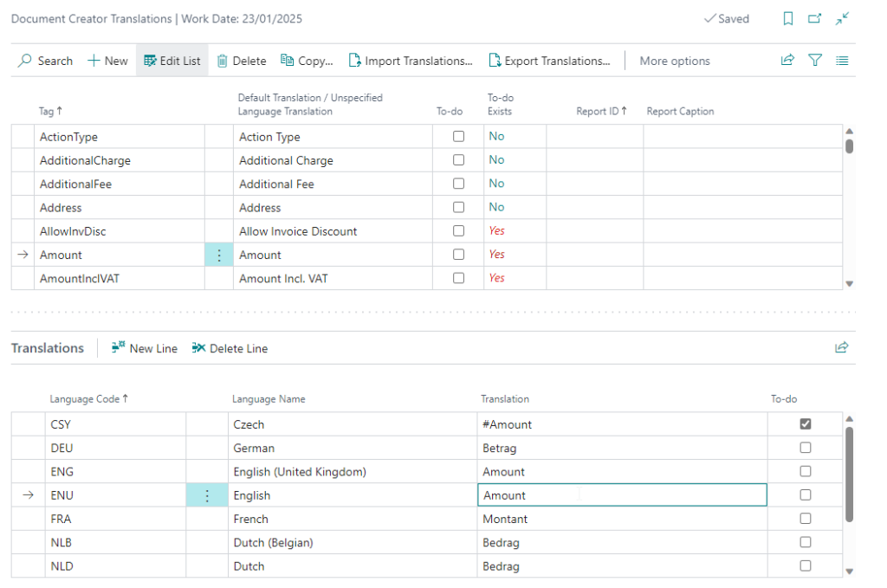
Task: Open the filter pane funnel icon
Action: [815, 61]
